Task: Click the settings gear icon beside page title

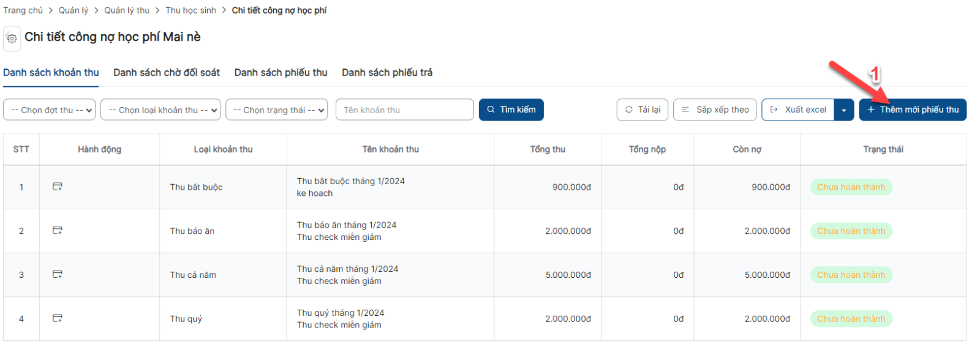Action: pos(12,38)
